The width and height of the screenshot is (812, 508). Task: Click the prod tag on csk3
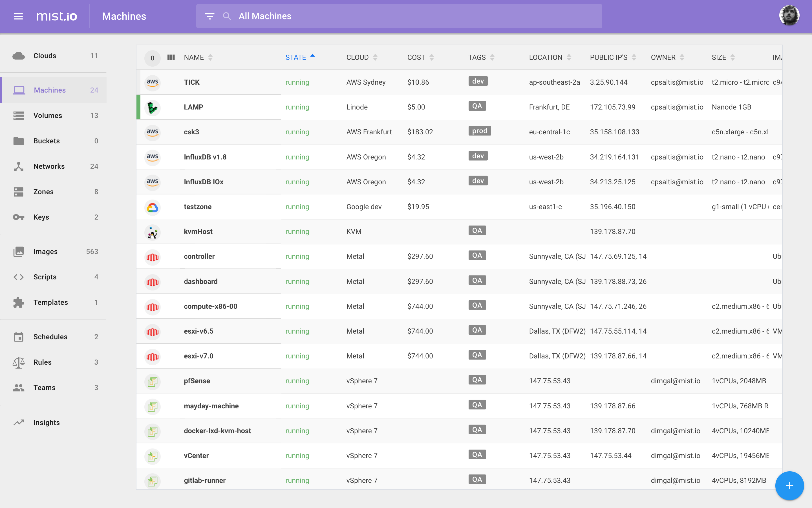tap(480, 131)
